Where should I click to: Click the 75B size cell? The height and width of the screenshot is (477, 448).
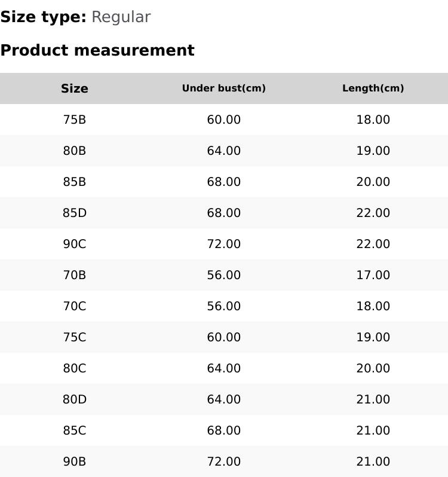tap(75, 120)
